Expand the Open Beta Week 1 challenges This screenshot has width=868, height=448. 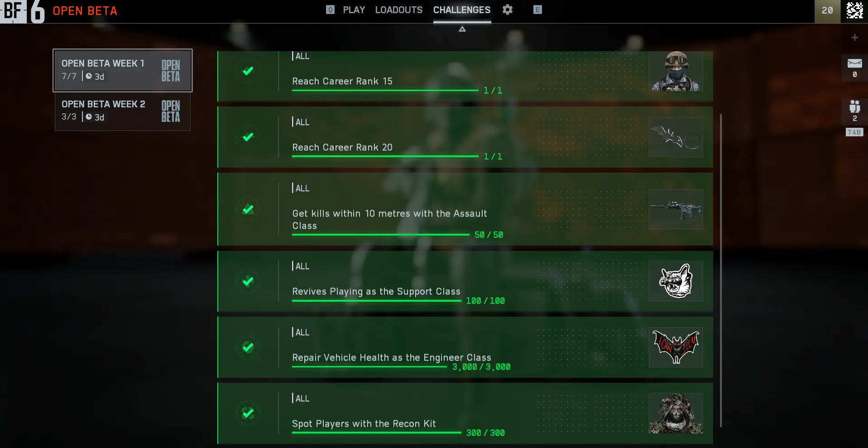pyautogui.click(x=123, y=70)
